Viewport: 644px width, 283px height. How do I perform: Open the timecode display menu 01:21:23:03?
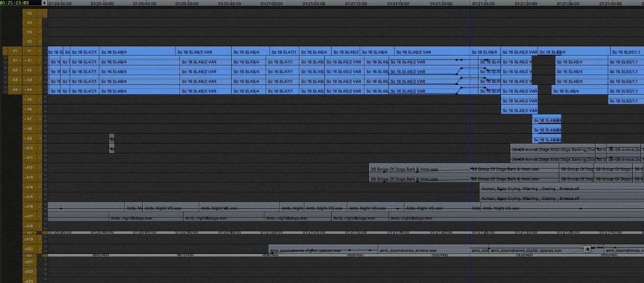pyautogui.click(x=15, y=3)
